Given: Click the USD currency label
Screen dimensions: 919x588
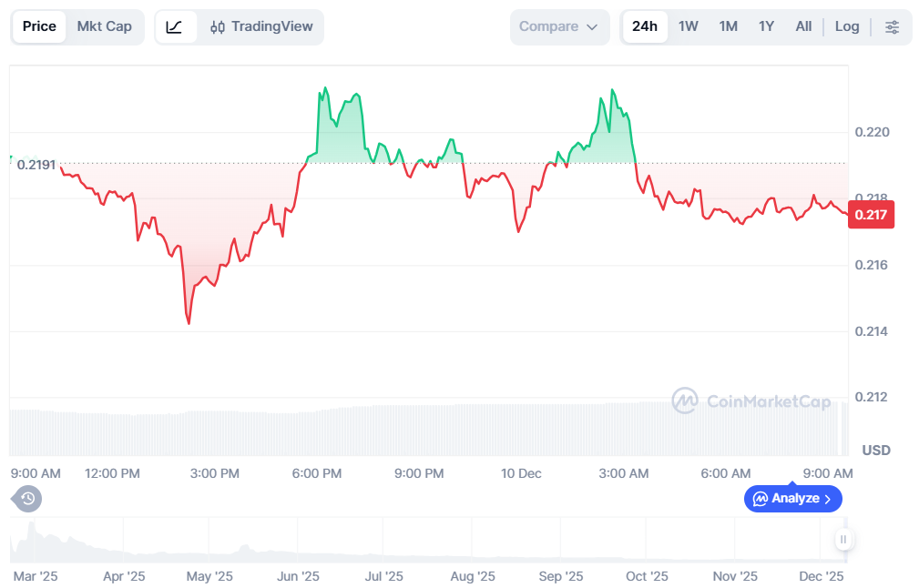Looking at the screenshot, I should pos(876,451).
